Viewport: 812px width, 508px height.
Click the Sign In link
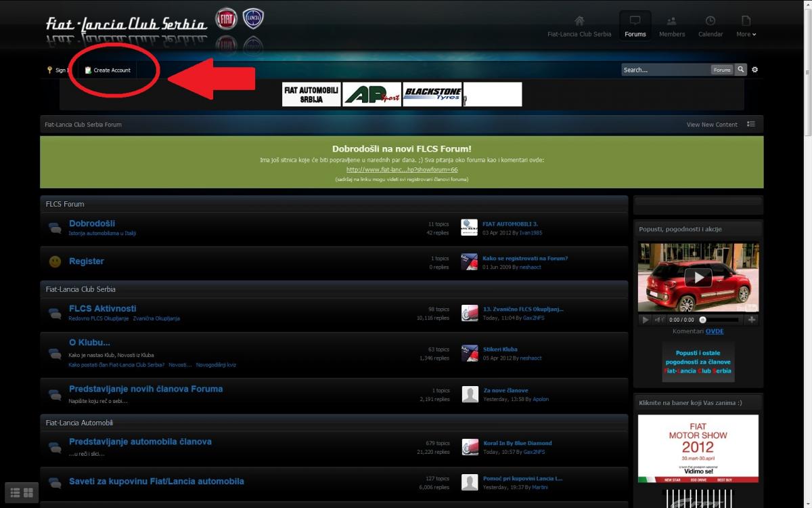pyautogui.click(x=58, y=70)
